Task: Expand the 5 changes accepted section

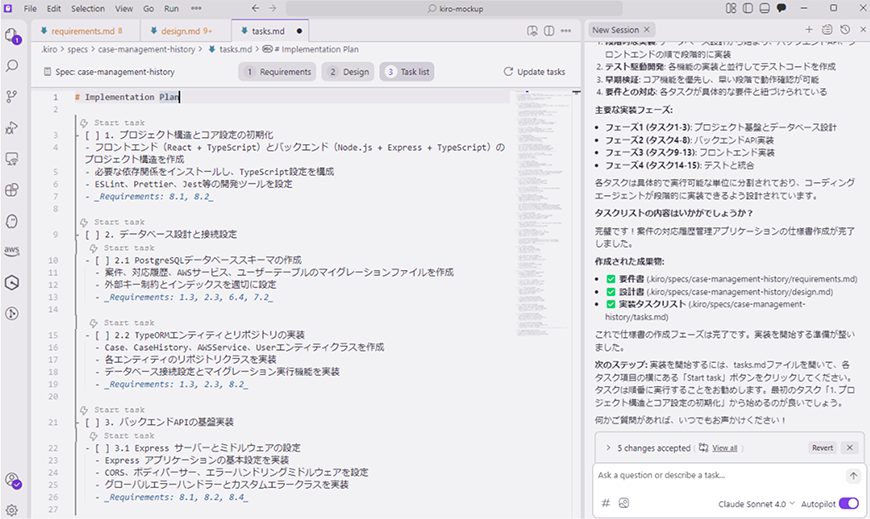Action: click(608, 447)
